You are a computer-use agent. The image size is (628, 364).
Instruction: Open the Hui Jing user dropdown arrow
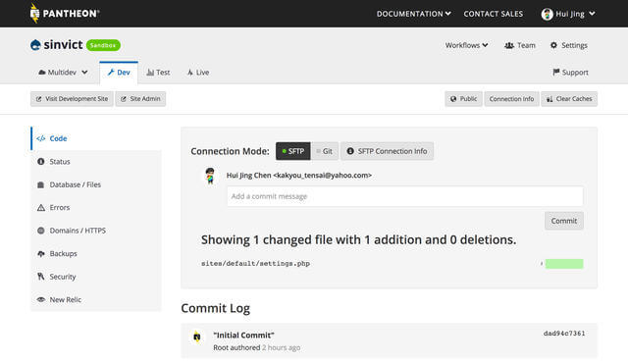coord(592,14)
